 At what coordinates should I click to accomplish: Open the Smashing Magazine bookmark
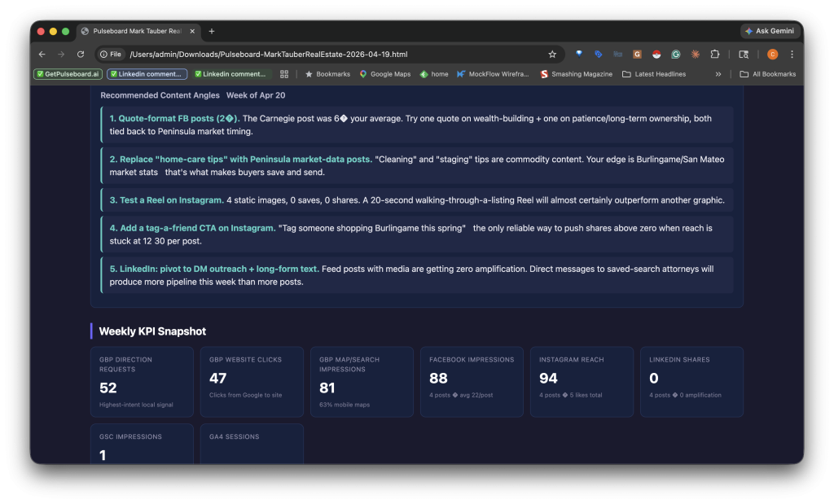point(576,74)
